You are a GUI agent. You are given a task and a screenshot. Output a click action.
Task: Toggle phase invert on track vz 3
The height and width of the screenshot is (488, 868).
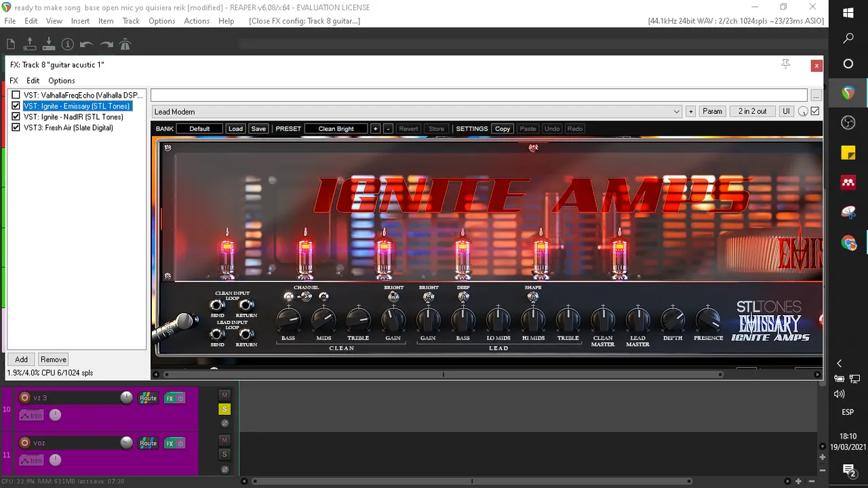coord(224,424)
